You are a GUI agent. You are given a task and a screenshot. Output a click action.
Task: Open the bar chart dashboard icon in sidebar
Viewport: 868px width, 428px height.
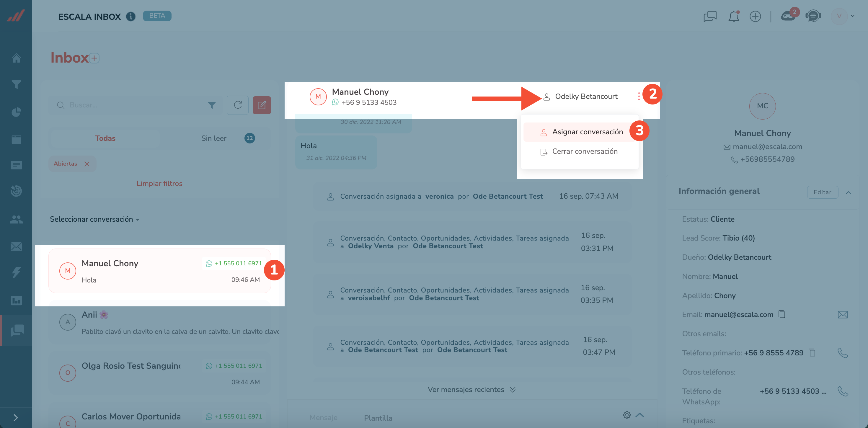point(16,300)
